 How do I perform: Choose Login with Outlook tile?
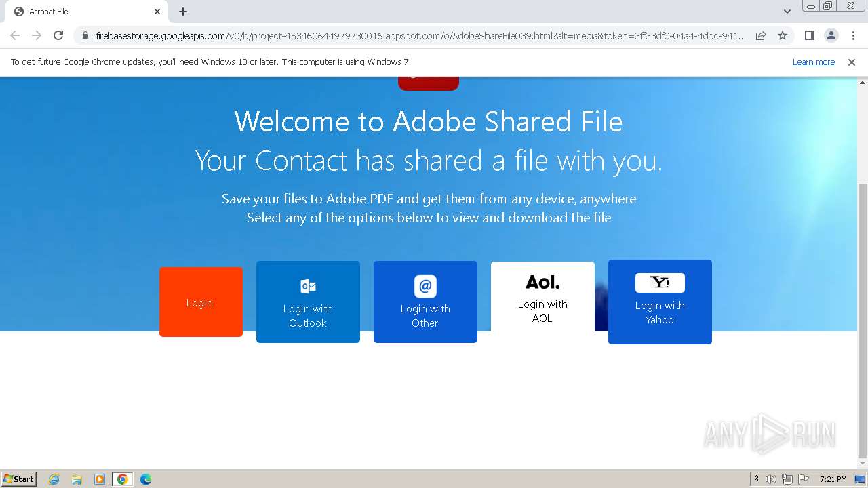[x=308, y=302]
